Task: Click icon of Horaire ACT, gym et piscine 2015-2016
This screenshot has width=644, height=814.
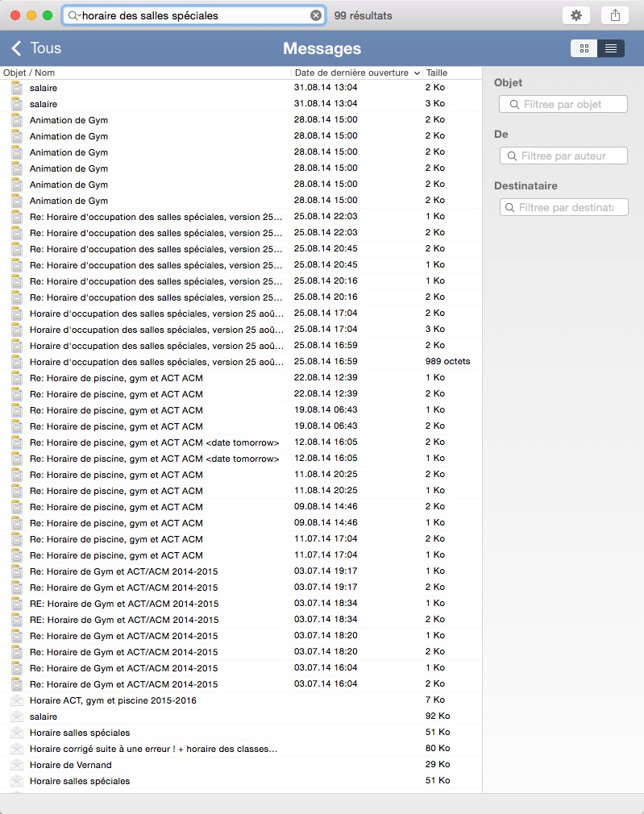Action: coord(17,700)
